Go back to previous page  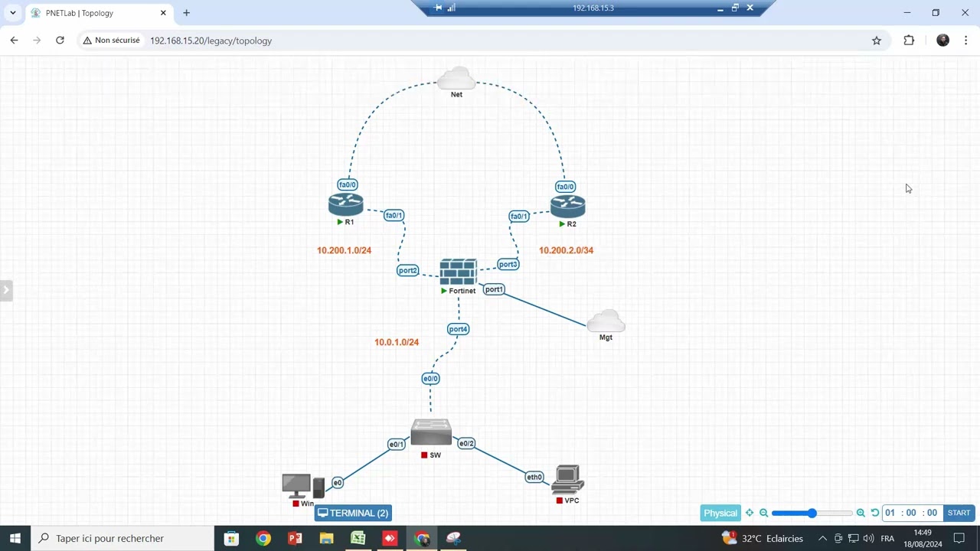tap(14, 41)
